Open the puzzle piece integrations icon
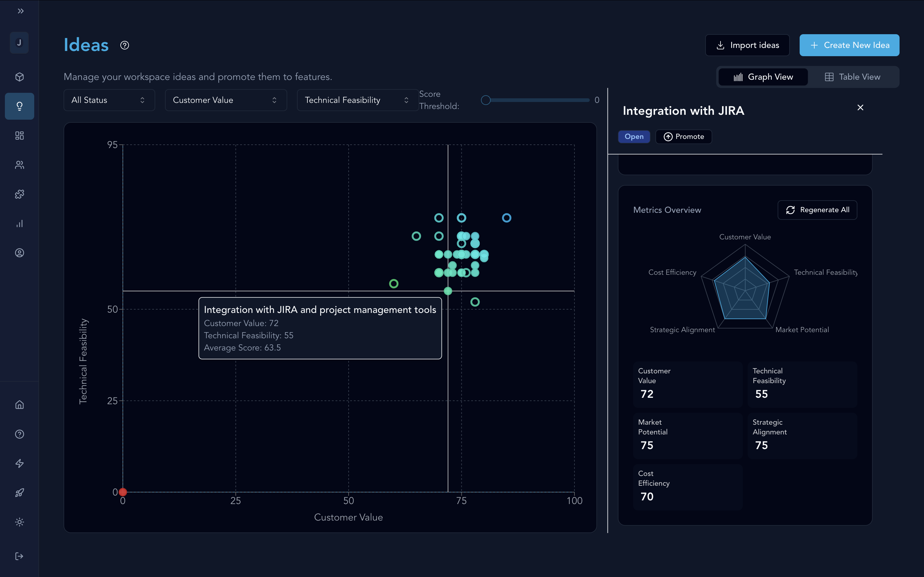924x577 pixels. click(20, 194)
